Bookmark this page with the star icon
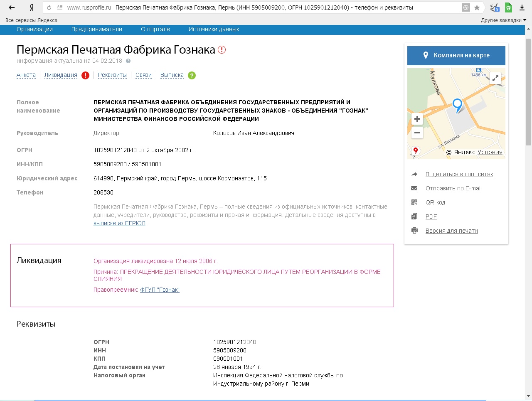Viewport: 532px width, 401px height. pos(477,7)
